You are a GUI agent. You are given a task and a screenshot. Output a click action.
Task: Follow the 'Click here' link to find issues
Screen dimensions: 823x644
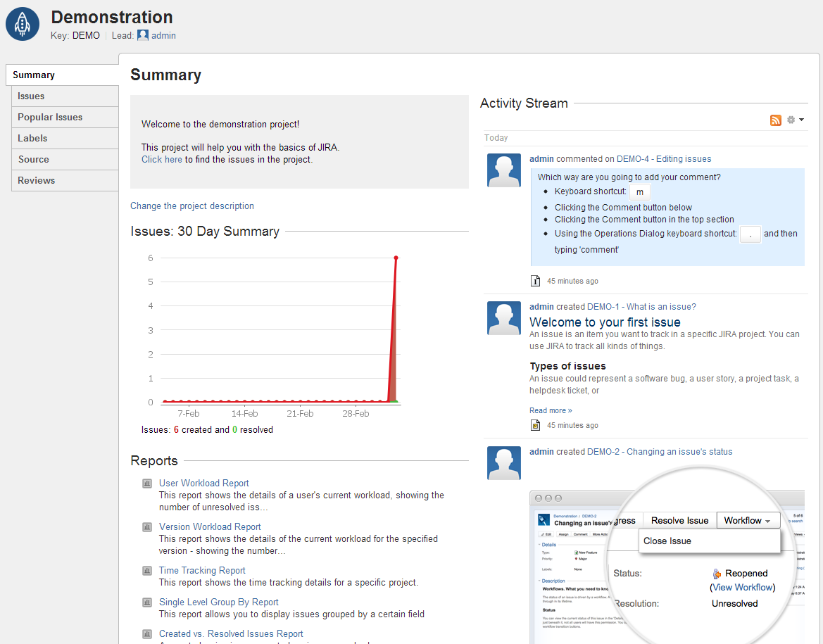[162, 160]
